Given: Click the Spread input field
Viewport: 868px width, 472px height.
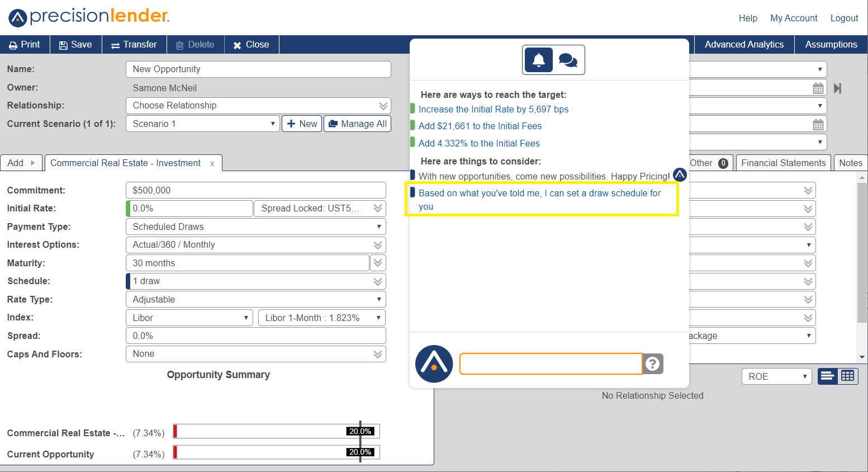Looking at the screenshot, I should tap(256, 336).
